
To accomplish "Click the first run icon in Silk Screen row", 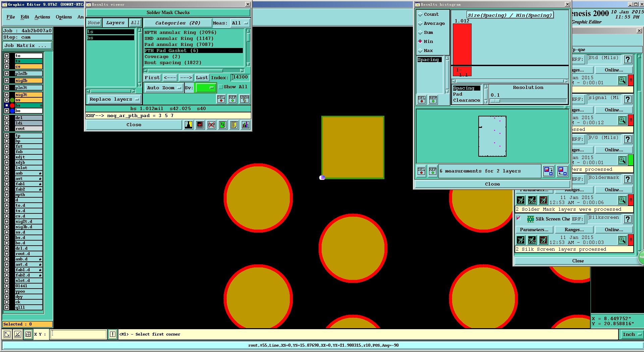I will [x=521, y=240].
